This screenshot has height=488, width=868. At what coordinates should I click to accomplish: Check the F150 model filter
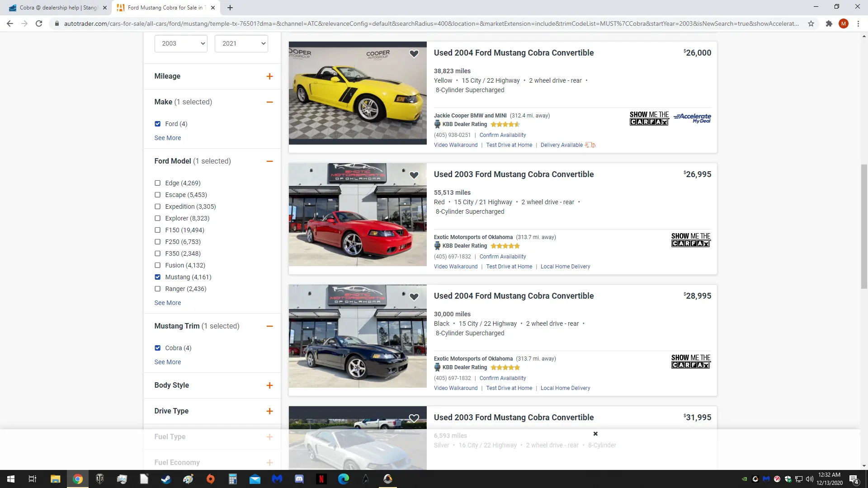coord(157,230)
